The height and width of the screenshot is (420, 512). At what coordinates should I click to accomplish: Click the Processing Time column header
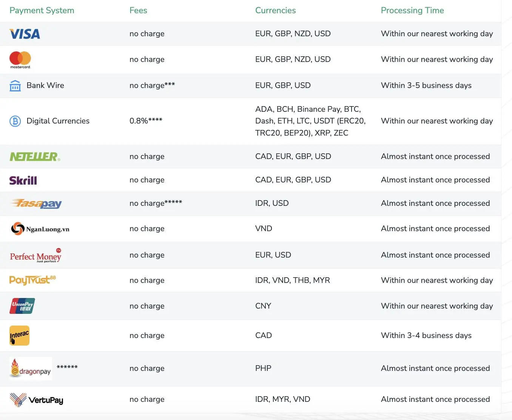coord(412,11)
